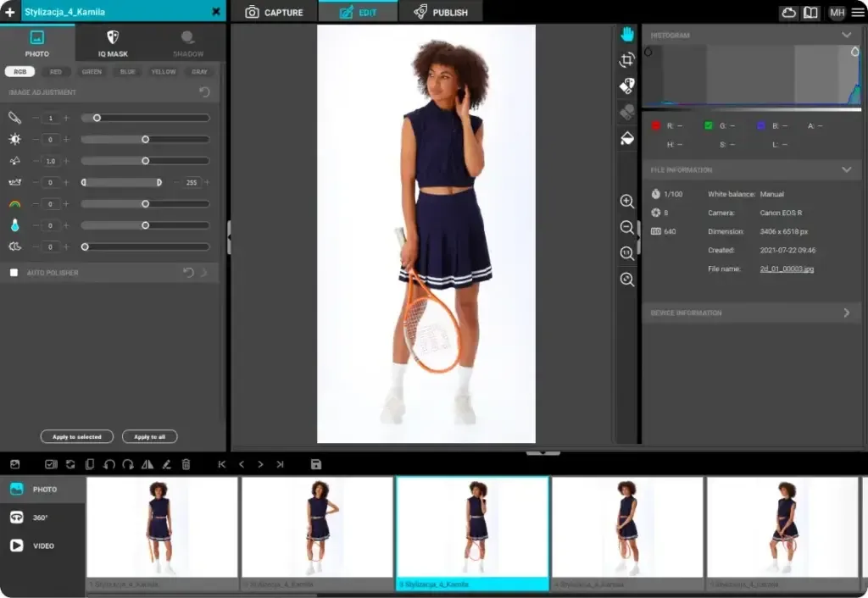The width and height of the screenshot is (868, 598).
Task: Save changes with the floppy disk icon
Action: [x=316, y=464]
